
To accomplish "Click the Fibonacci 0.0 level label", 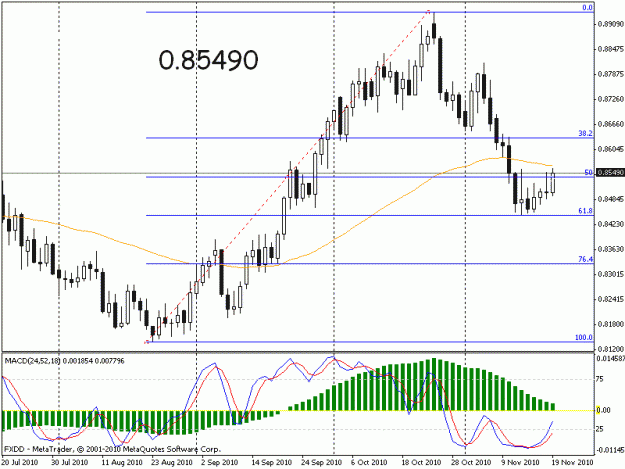I will 587,8.
